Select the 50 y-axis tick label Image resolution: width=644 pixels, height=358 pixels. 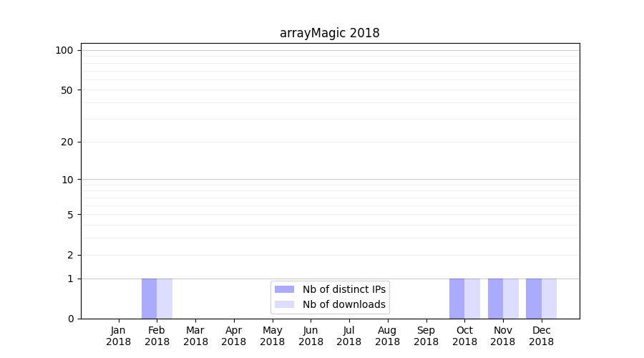pos(67,90)
